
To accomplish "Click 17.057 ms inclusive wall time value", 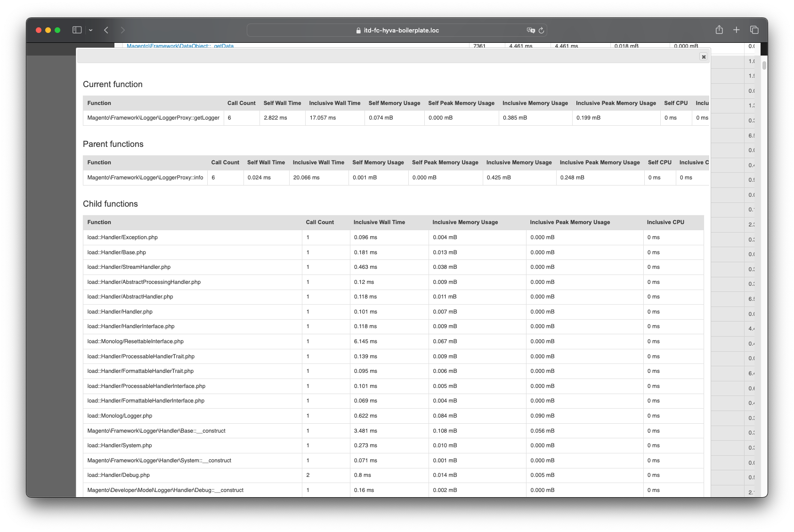I will (x=323, y=118).
